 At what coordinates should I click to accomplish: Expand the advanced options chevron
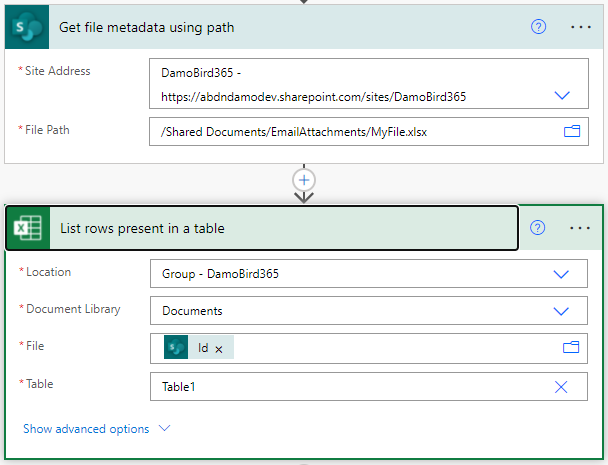click(x=164, y=428)
